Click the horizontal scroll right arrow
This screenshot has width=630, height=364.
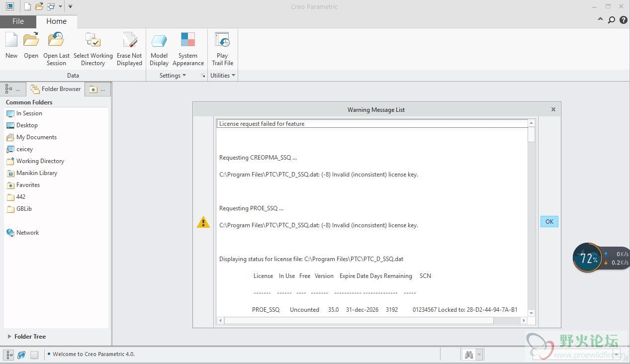524,321
